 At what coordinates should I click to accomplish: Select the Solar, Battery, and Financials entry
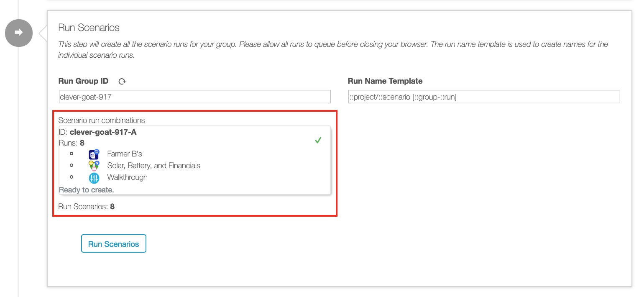tap(153, 166)
